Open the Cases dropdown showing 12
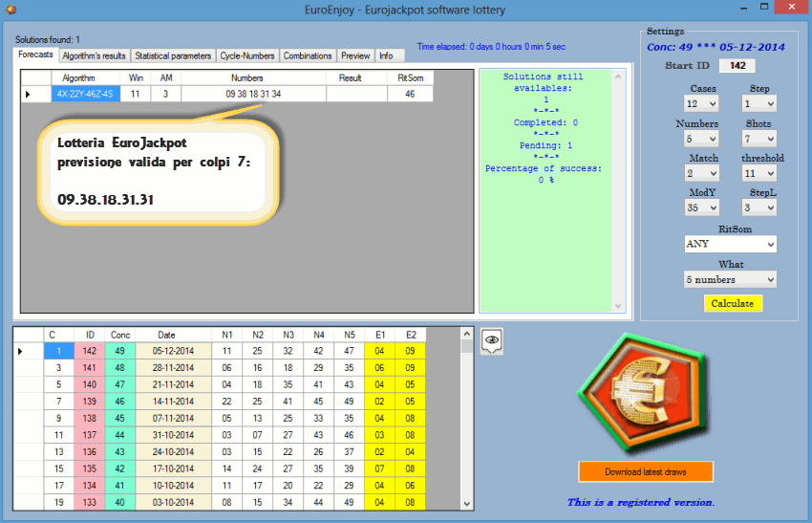 coord(701,103)
